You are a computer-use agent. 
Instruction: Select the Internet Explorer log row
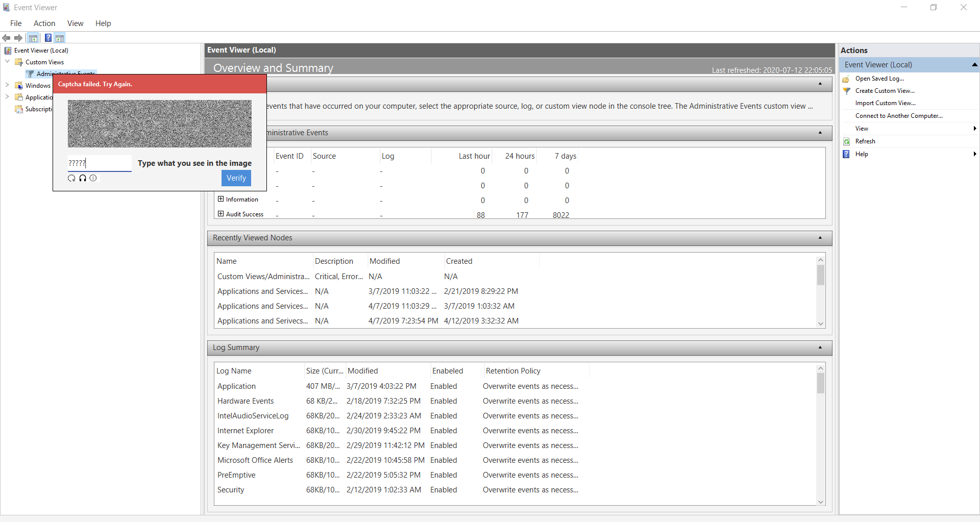click(x=398, y=431)
